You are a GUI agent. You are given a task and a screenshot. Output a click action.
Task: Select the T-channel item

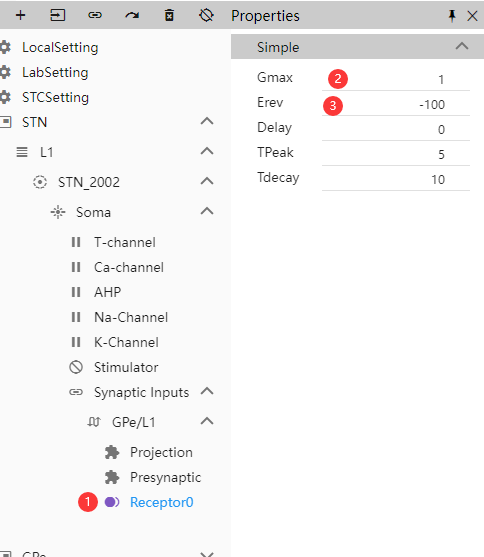pyautogui.click(x=125, y=242)
